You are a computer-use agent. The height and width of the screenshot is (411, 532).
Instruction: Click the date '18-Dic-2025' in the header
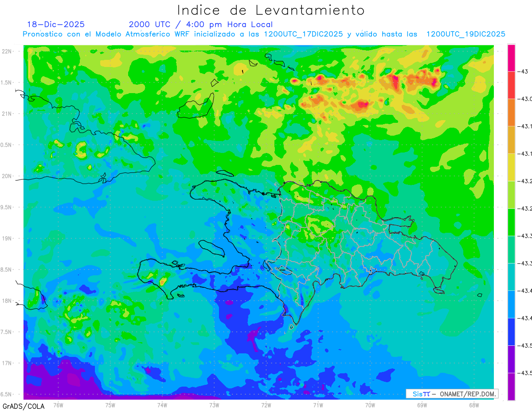tap(56, 24)
